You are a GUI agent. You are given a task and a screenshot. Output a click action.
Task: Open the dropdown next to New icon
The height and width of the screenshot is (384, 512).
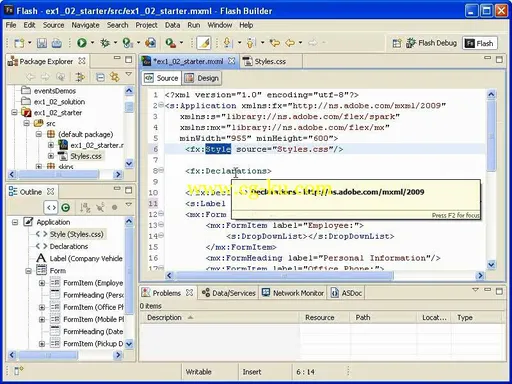click(30, 43)
